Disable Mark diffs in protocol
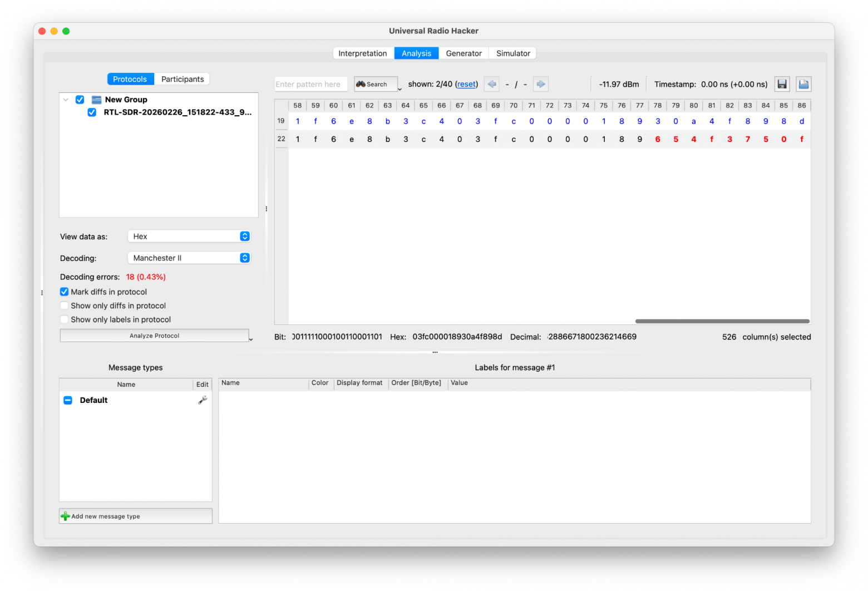This screenshot has height=591, width=868. pos(65,292)
